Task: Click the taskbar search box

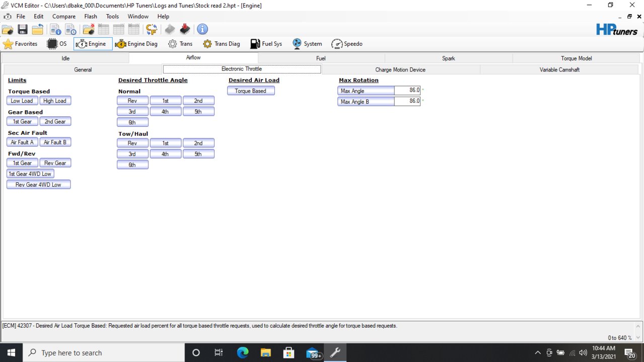Action: pos(104,352)
